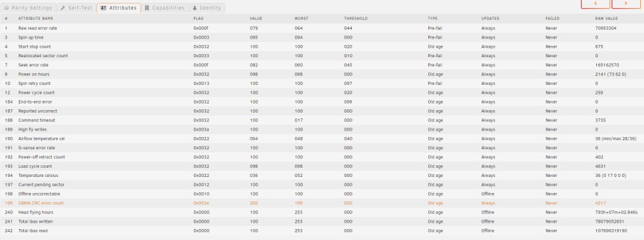Click the disk icon on Parity Settings tab

tap(6, 8)
